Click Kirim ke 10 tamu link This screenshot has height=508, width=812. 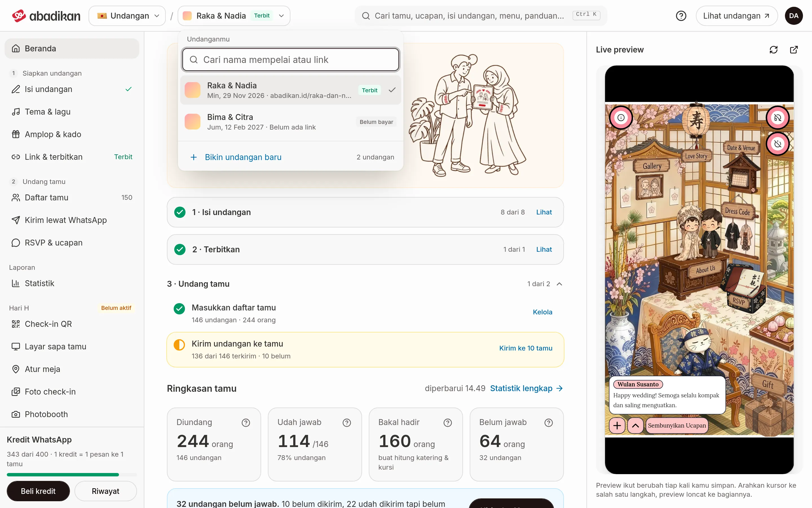[x=526, y=349]
